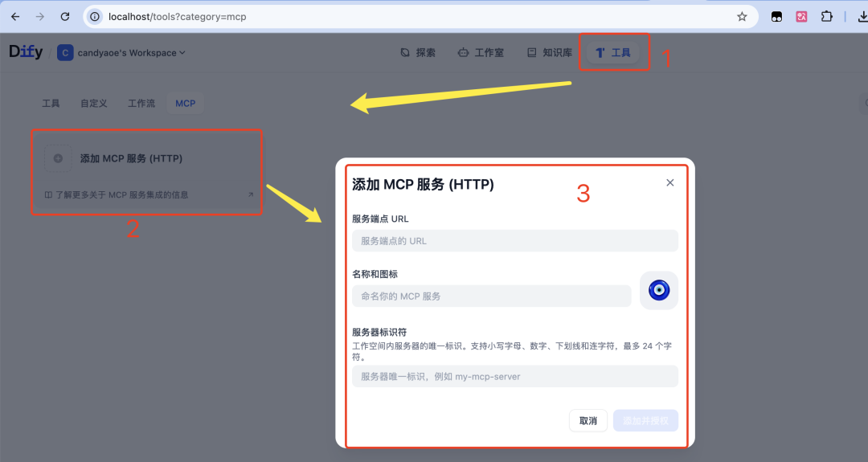Select the 工具 top navigation item
868x462 pixels.
pyautogui.click(x=612, y=52)
